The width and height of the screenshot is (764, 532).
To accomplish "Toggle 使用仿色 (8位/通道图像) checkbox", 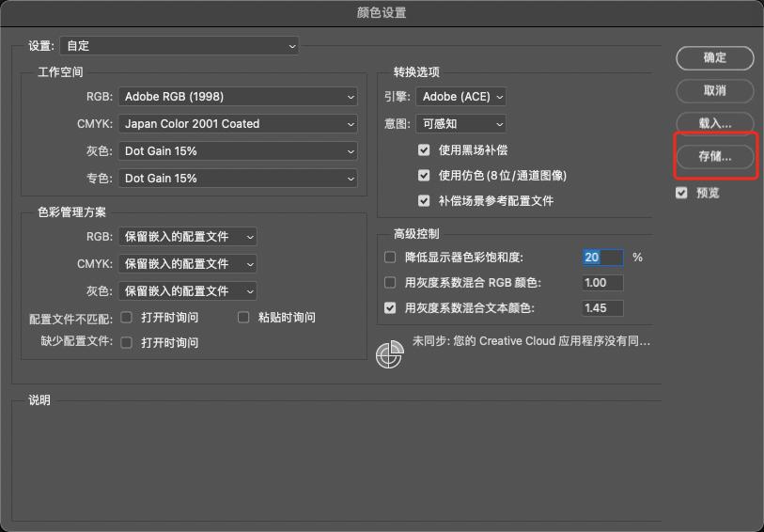I will coord(424,175).
